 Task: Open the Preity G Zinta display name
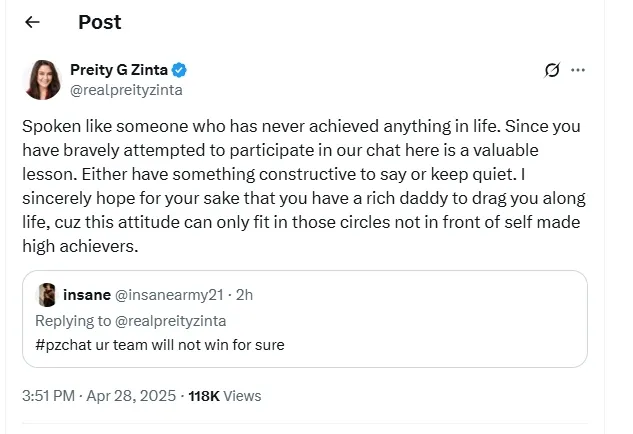[x=119, y=70]
